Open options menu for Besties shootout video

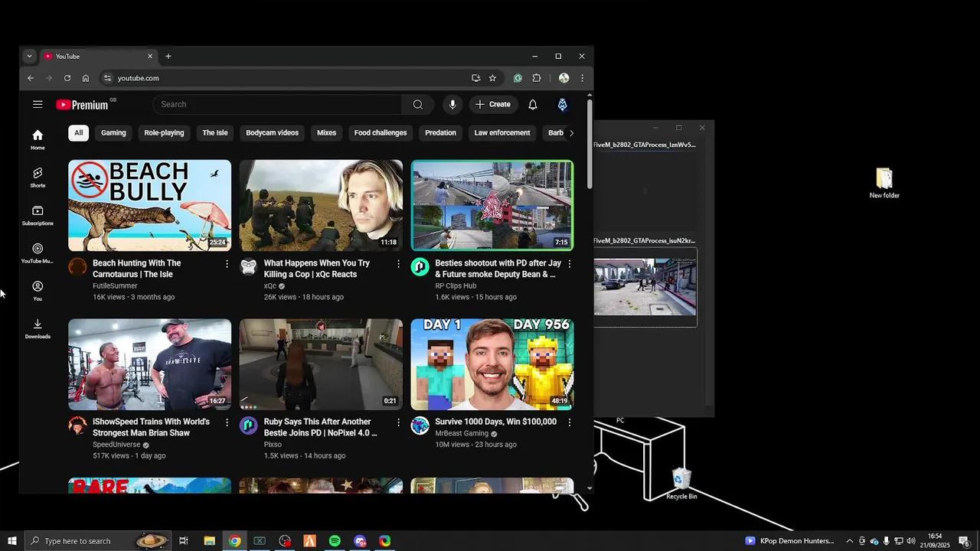pos(569,263)
